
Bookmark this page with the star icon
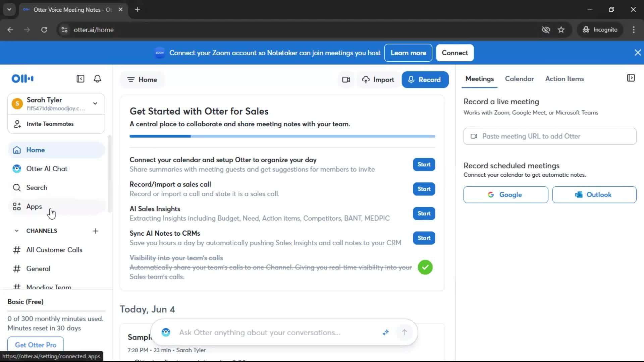pos(561,30)
